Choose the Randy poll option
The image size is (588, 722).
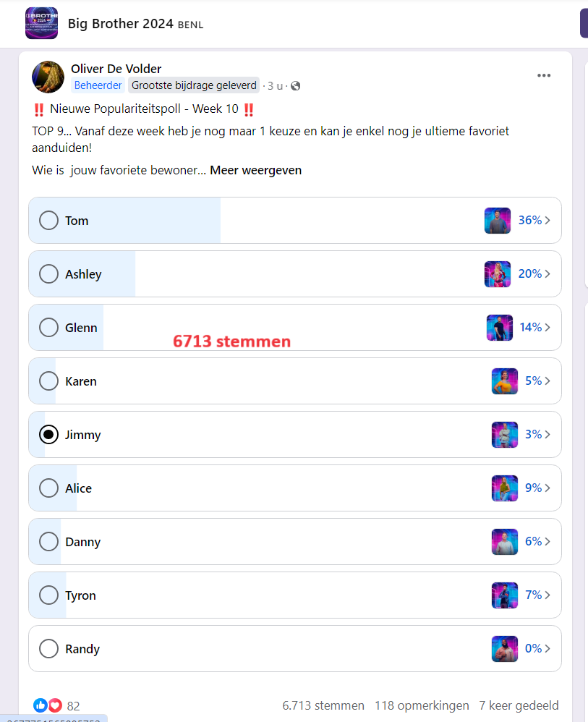294,648
